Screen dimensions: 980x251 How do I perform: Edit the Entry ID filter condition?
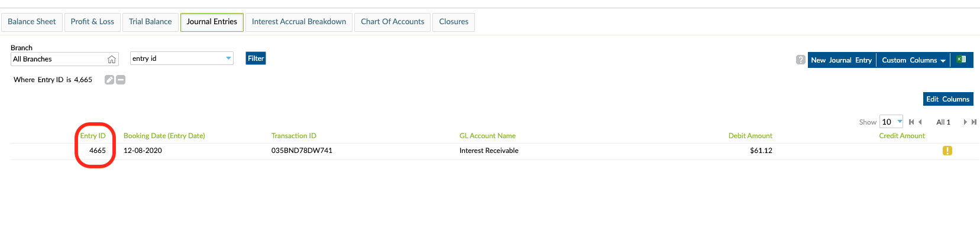(109, 80)
